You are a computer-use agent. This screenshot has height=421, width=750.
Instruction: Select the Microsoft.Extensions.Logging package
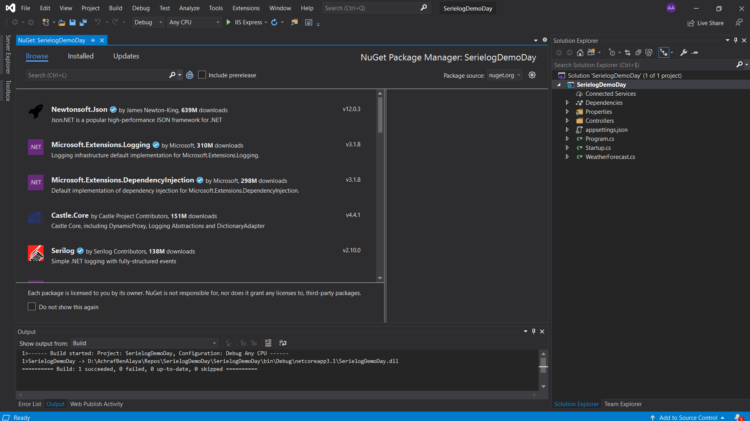tap(194, 150)
